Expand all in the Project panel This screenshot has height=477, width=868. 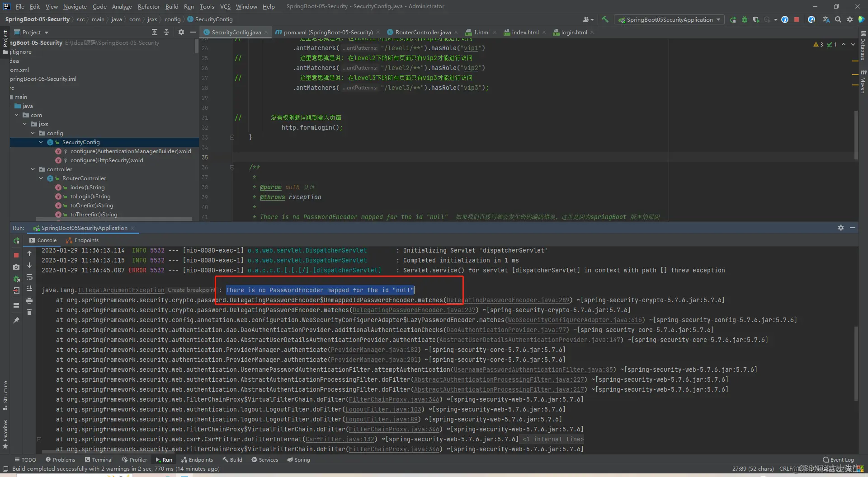tap(155, 32)
